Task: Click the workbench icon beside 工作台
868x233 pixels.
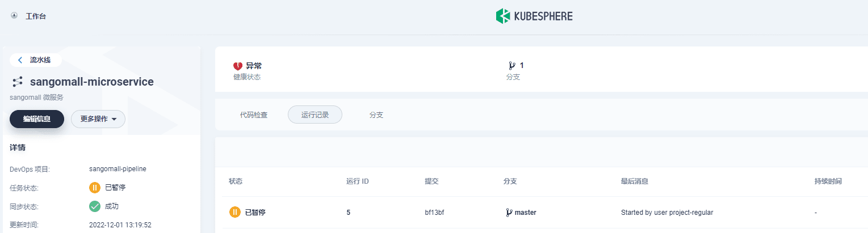Action: pyautogui.click(x=15, y=16)
